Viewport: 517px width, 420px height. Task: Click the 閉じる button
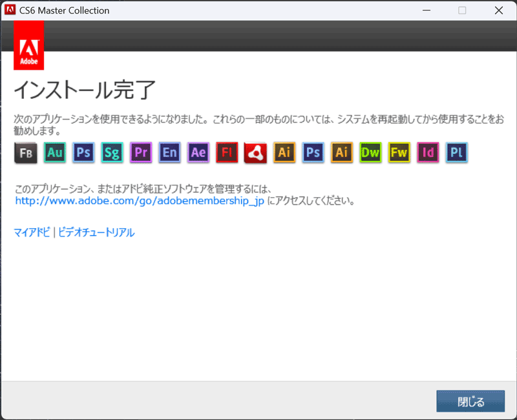click(470, 401)
